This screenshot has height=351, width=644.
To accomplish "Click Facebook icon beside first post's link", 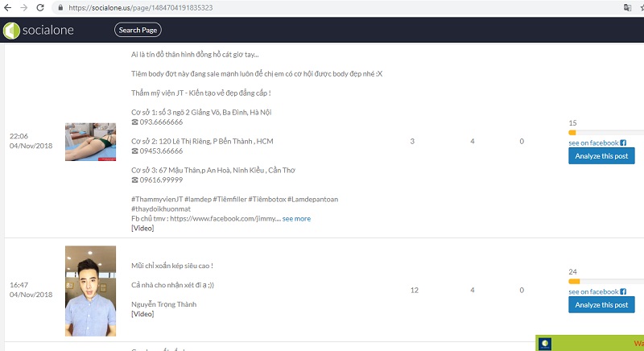I will pos(623,142).
